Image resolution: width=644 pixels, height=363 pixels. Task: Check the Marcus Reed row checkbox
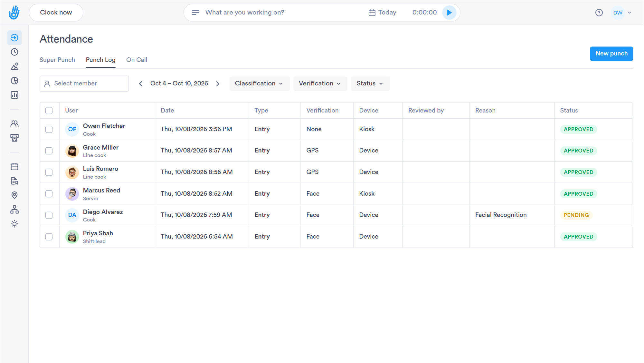(49, 194)
